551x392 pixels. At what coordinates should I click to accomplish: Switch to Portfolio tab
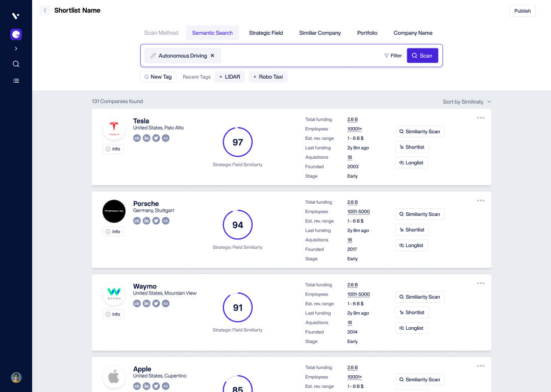(x=367, y=33)
